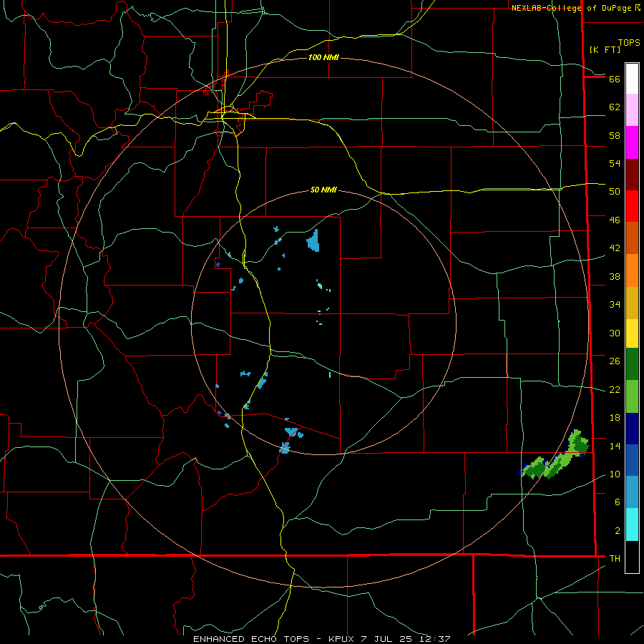
Task: Click the 'TH' legend label
Action: [x=615, y=559]
